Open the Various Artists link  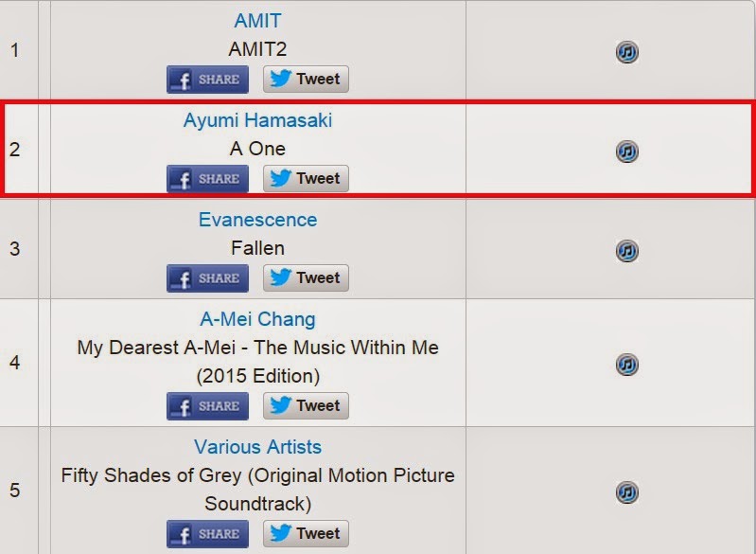tap(257, 447)
